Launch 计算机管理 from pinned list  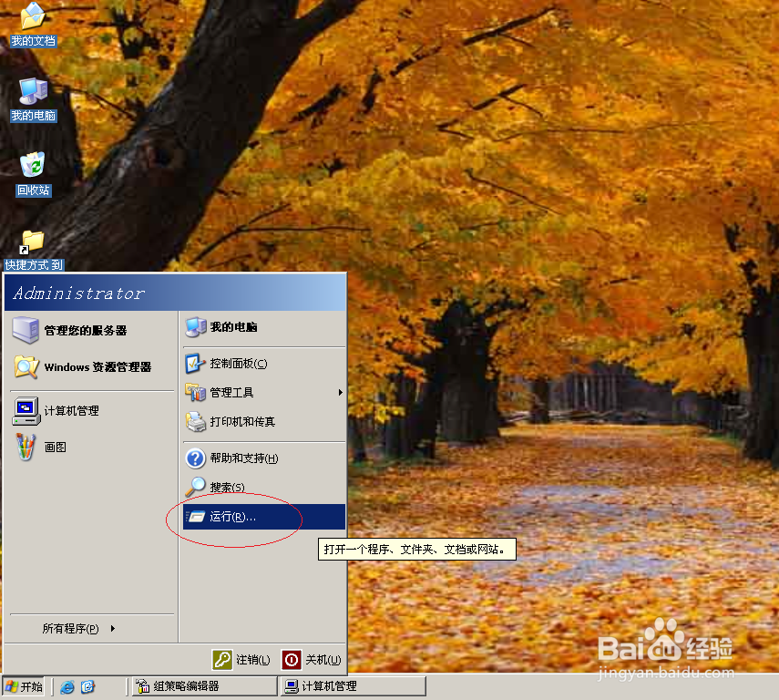92,411
